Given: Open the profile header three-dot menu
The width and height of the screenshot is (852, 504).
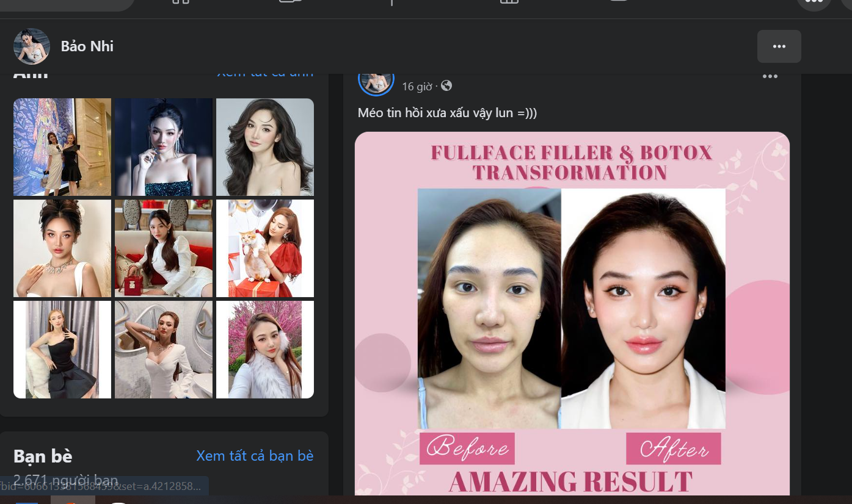Looking at the screenshot, I should (779, 46).
